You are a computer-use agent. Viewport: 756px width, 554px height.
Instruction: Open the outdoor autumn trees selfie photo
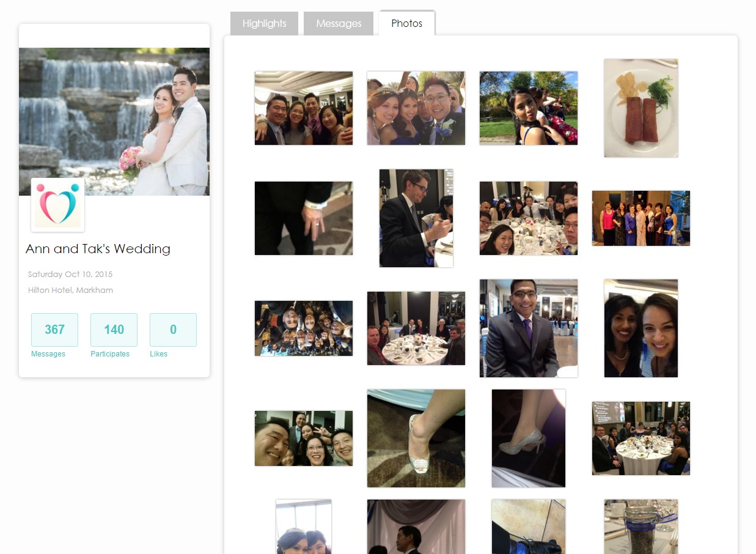point(529,108)
